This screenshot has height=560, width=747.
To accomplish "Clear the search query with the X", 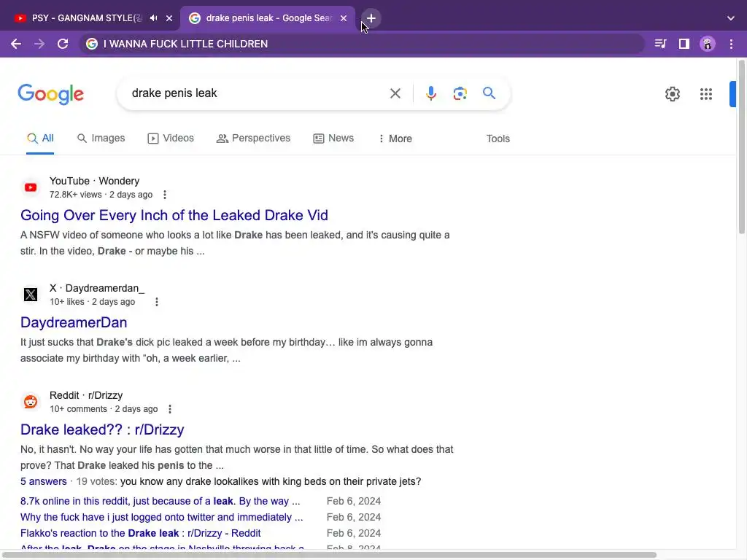I will point(395,93).
